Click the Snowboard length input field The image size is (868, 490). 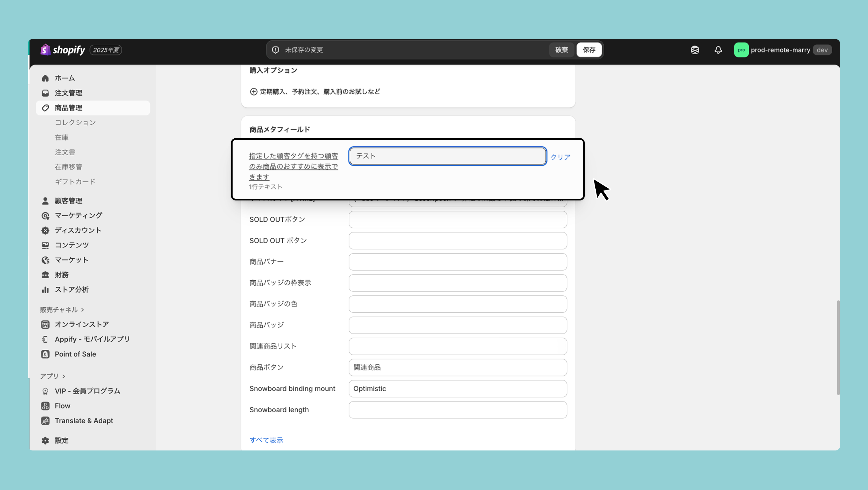[458, 410]
